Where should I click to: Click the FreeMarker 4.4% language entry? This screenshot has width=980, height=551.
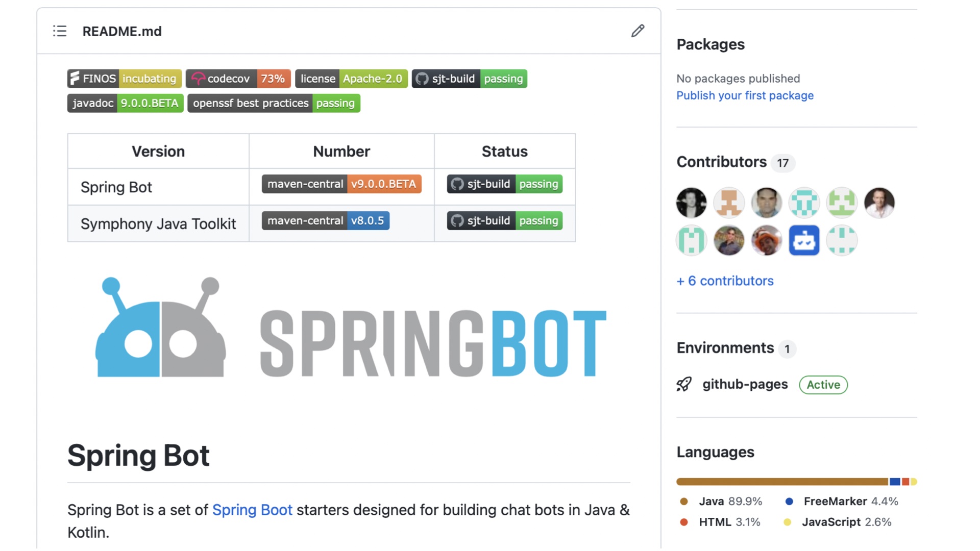841,502
